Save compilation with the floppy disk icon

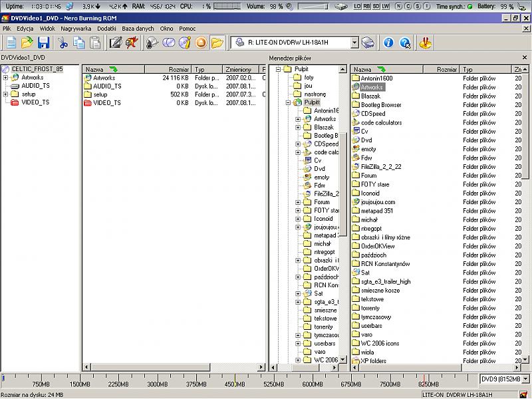pyautogui.click(x=43, y=43)
